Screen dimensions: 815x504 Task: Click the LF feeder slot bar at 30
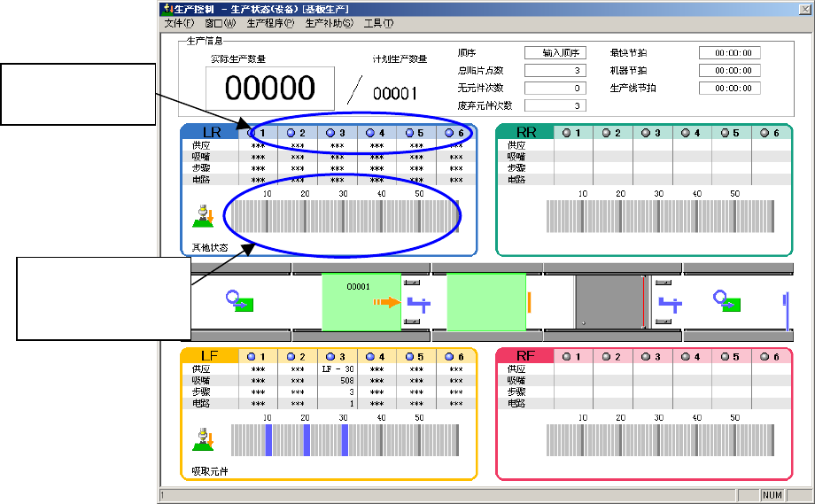coord(345,440)
